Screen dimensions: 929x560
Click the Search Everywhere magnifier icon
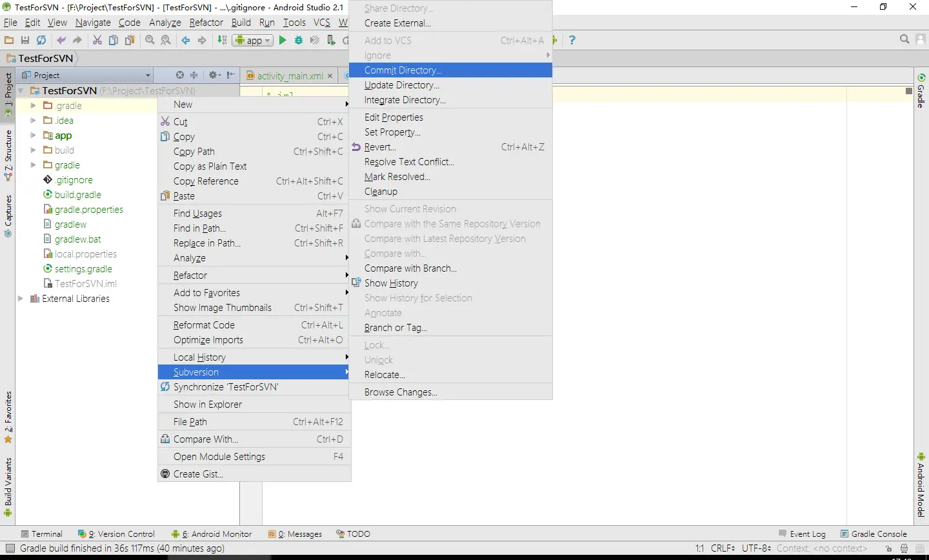(904, 39)
